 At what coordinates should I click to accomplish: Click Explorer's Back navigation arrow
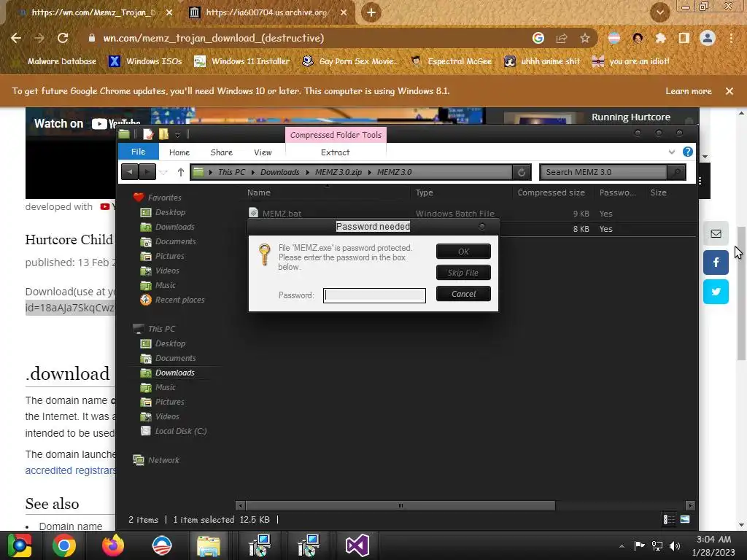point(130,172)
